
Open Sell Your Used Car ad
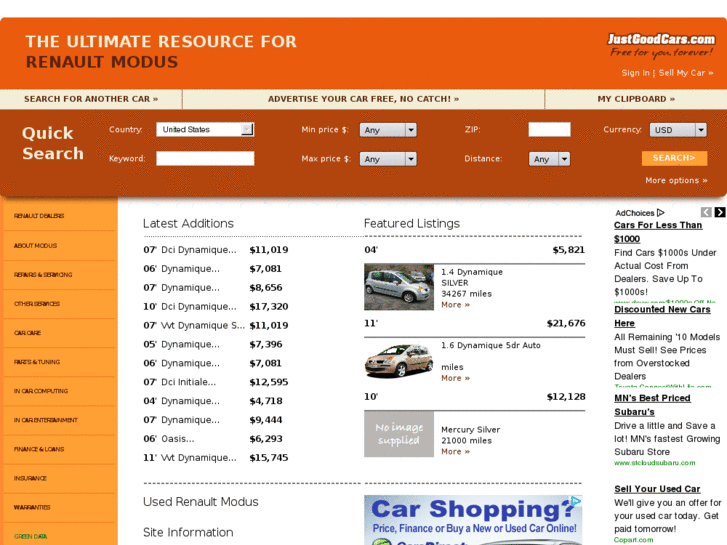[657, 489]
